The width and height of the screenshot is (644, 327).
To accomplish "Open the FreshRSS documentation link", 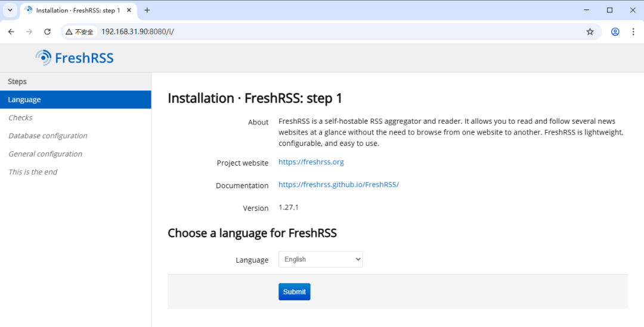I will [x=338, y=185].
